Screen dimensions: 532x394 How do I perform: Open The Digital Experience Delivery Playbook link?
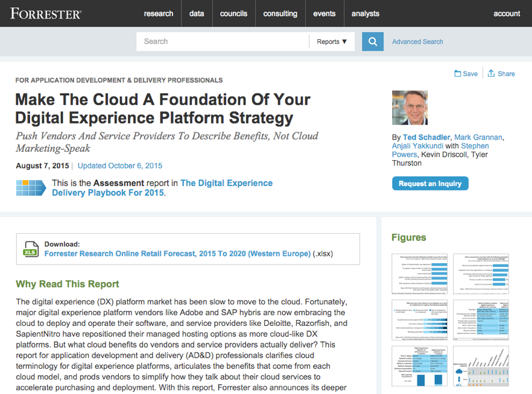click(x=162, y=188)
